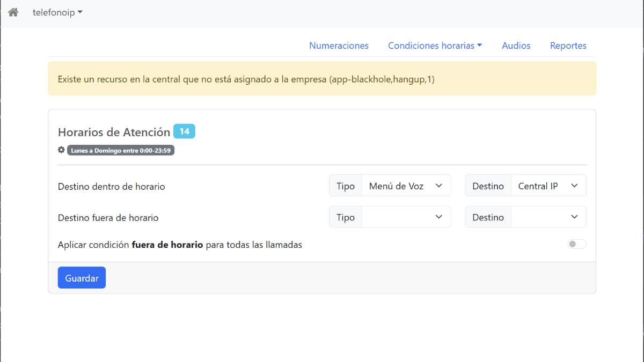Image resolution: width=644 pixels, height=362 pixels.
Task: Select the Destino dentro de horario label
Action: pos(112,187)
